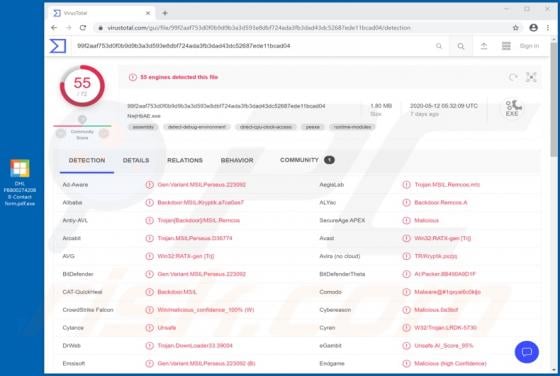Click community score upvote icon
560x376 pixels.
[x=104, y=133]
